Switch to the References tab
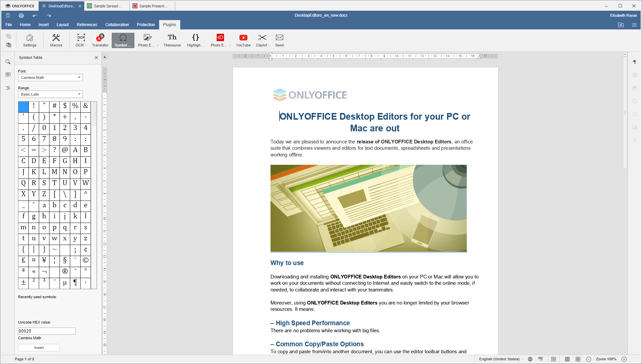 tap(87, 25)
